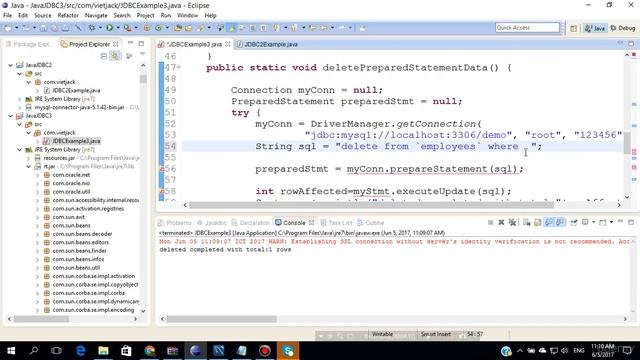The image size is (640, 360).
Task: Toggle Show Console When Standard Out Changes
Action: pyautogui.click(x=549, y=222)
